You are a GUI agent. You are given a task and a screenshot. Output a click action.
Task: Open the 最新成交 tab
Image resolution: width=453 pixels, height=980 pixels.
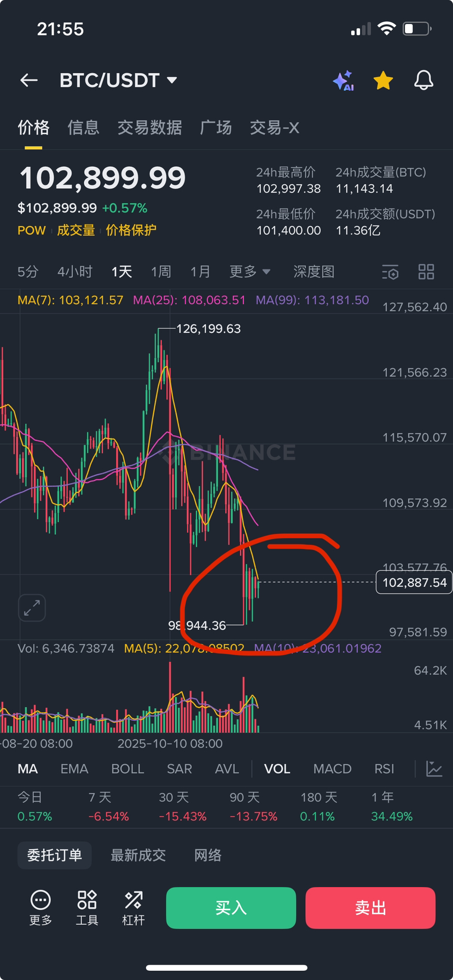pos(138,855)
